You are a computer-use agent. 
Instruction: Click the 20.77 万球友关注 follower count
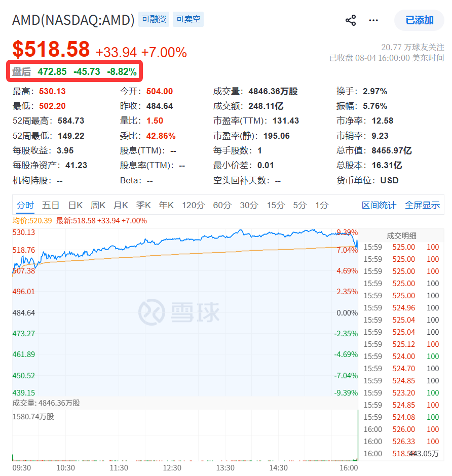pos(412,47)
